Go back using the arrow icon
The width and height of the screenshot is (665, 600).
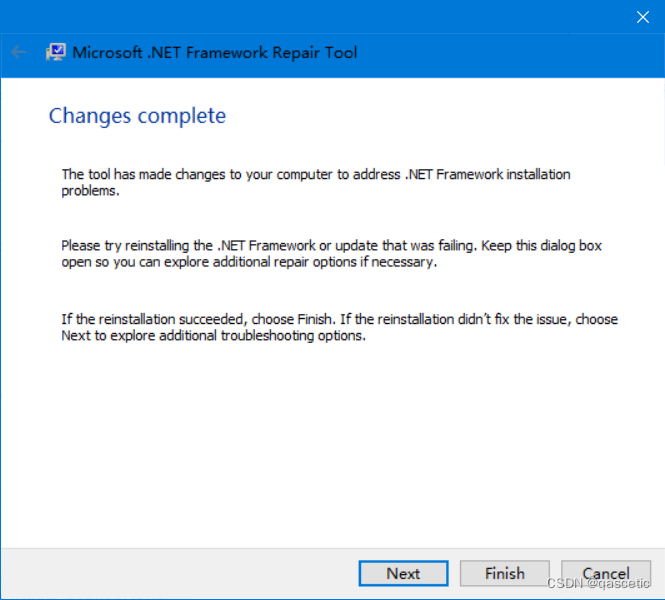pos(18,52)
